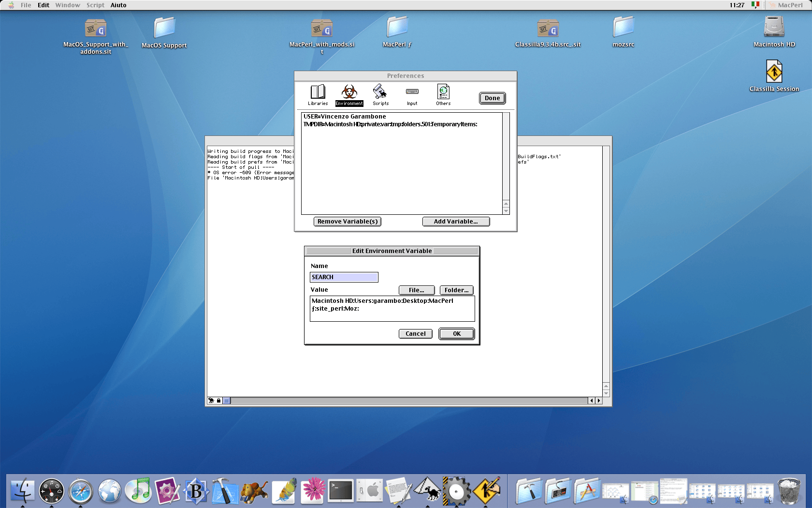Image resolution: width=812 pixels, height=508 pixels.
Task: Open the Apple menu
Action: pyautogui.click(x=11, y=5)
